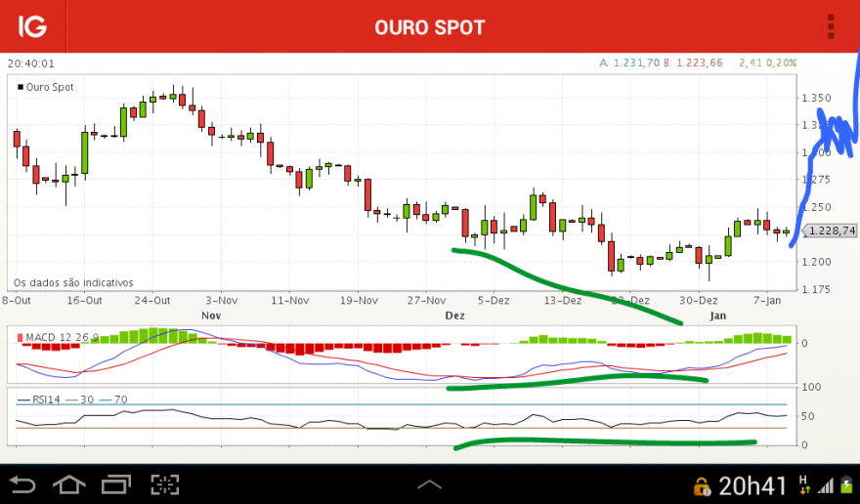Viewport: 860px width, 504px height.
Task: Tap the 1.250 price axis label
Action: pyautogui.click(x=816, y=207)
